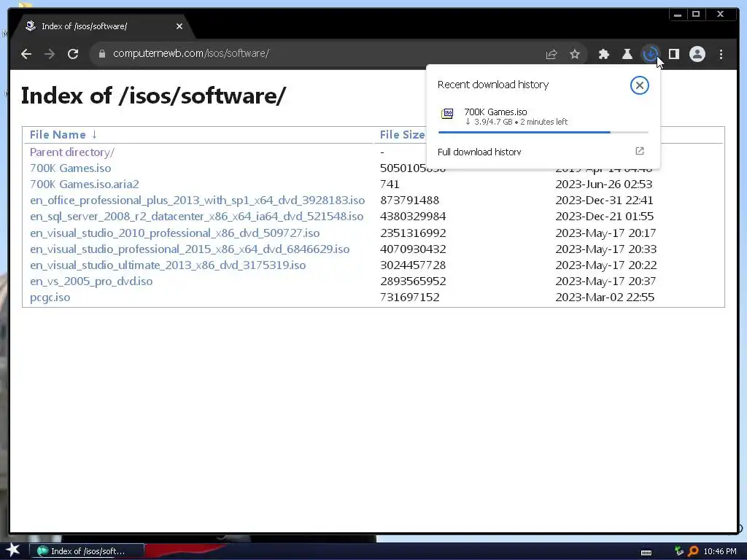Open the search magnifier tray icon
The width and height of the screenshot is (747, 560).
693,551
